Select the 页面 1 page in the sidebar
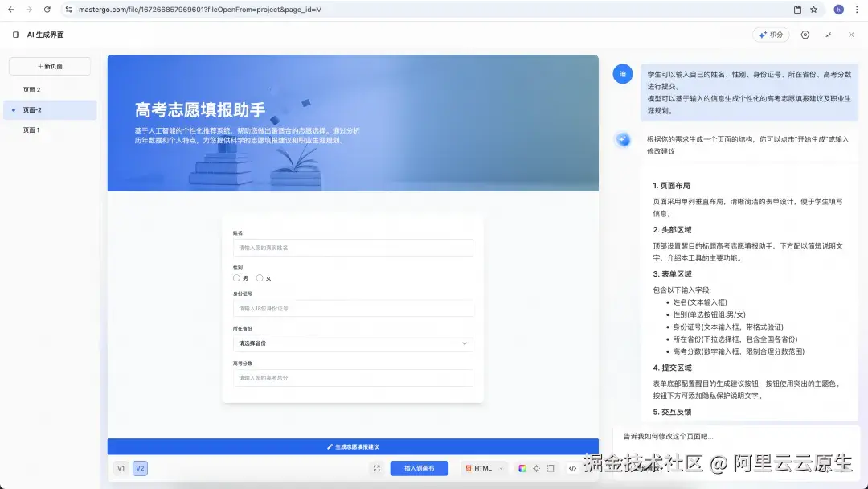 click(31, 129)
